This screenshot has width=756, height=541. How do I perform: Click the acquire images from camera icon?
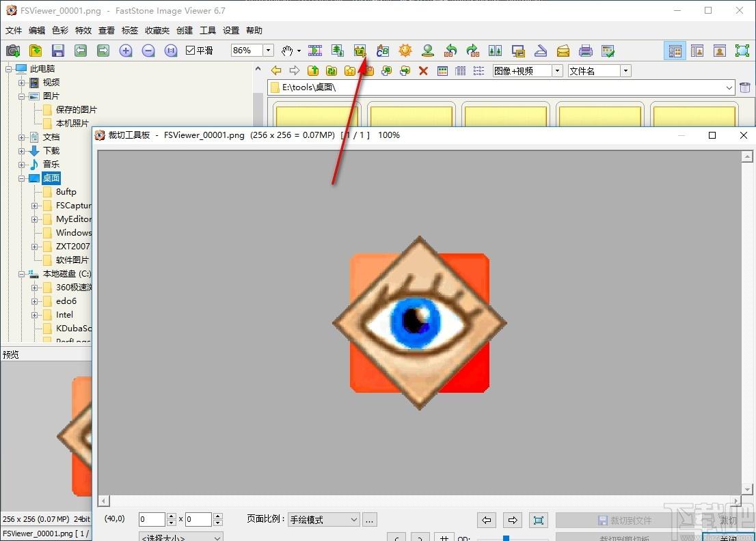pyautogui.click(x=13, y=51)
